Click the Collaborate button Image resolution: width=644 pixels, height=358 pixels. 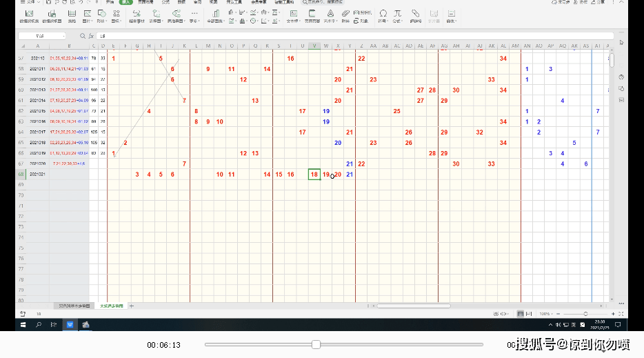(x=581, y=2)
